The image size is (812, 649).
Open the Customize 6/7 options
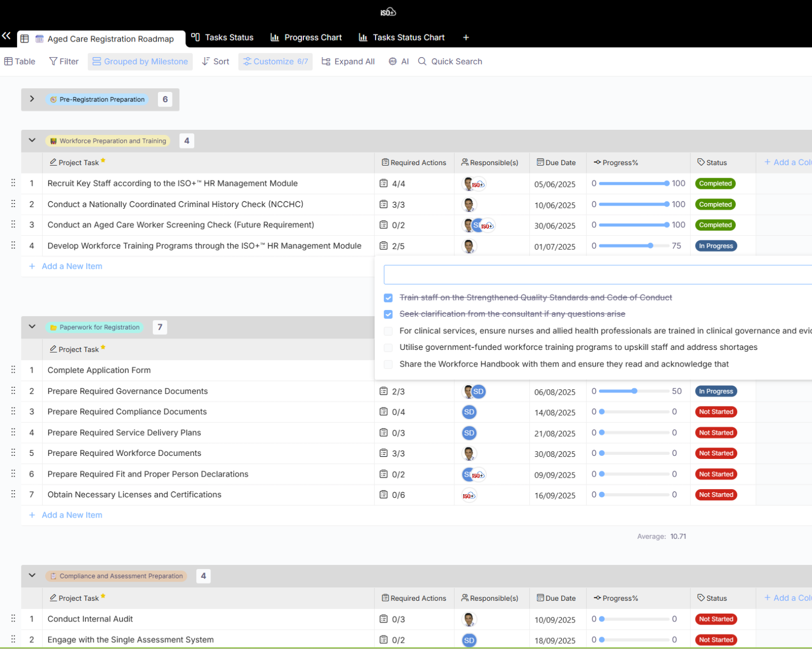(275, 61)
